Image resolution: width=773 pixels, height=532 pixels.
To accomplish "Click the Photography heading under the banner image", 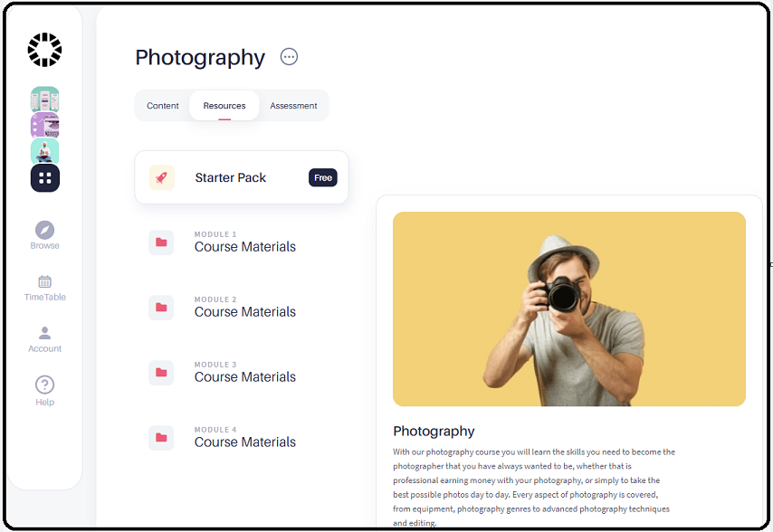I will (434, 431).
